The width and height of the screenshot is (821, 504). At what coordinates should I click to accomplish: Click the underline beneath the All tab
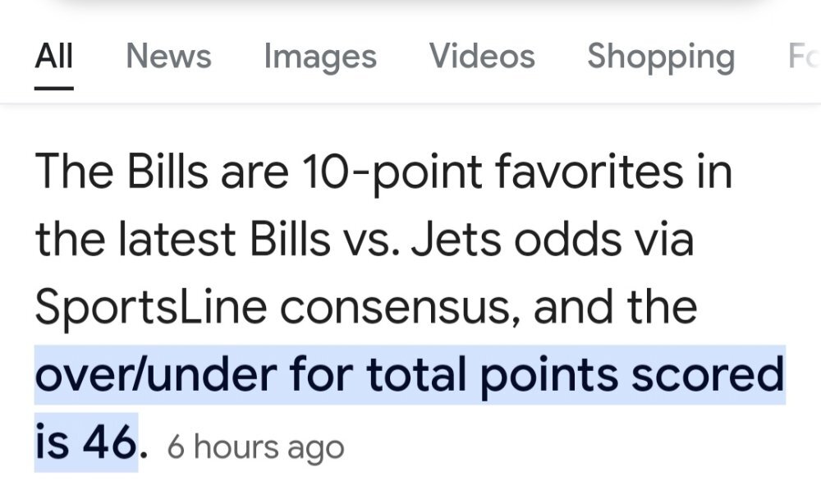(x=54, y=89)
